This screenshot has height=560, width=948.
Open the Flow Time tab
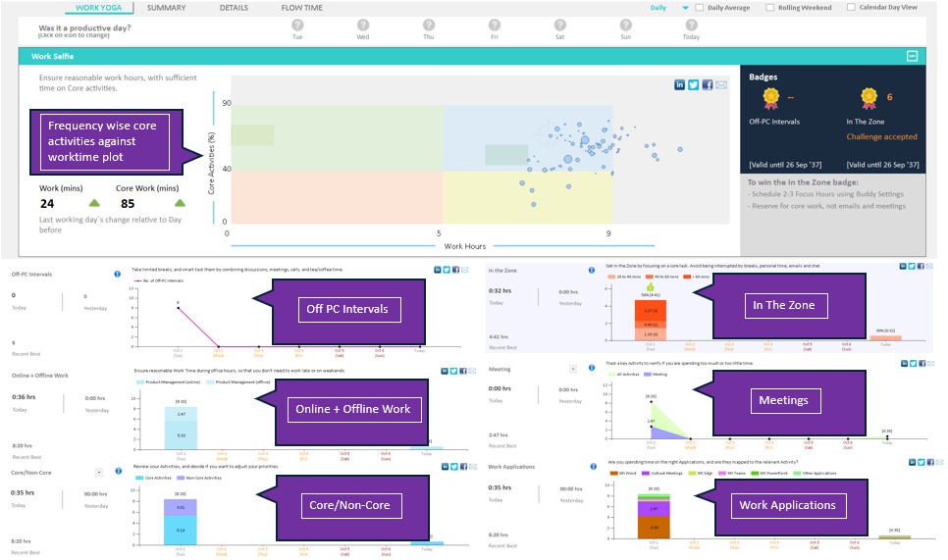pyautogui.click(x=301, y=8)
